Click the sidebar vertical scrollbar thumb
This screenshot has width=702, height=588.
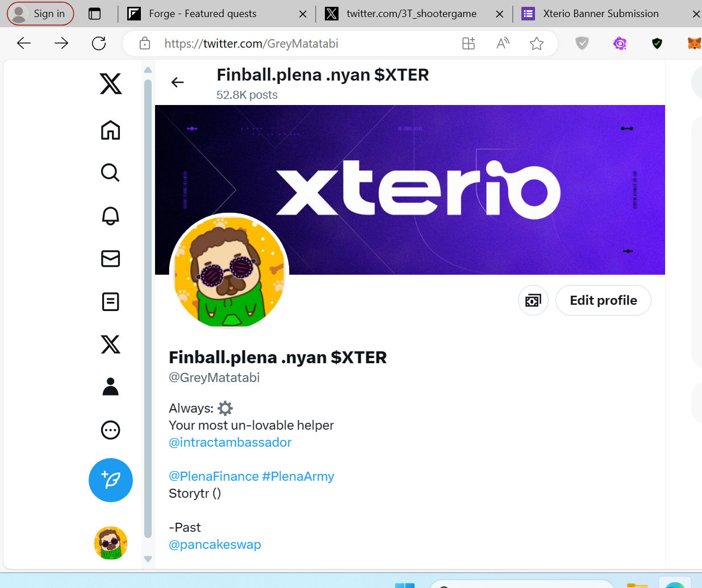[x=148, y=308]
